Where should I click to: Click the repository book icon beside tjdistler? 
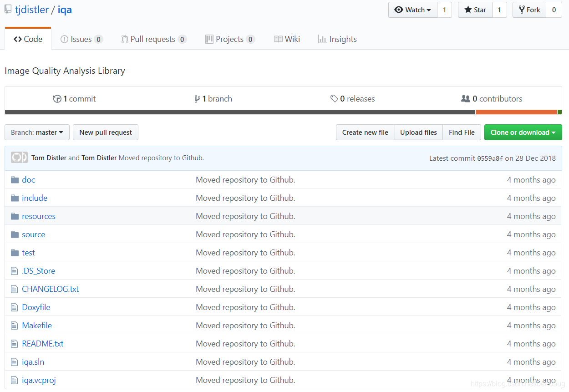[x=8, y=9]
